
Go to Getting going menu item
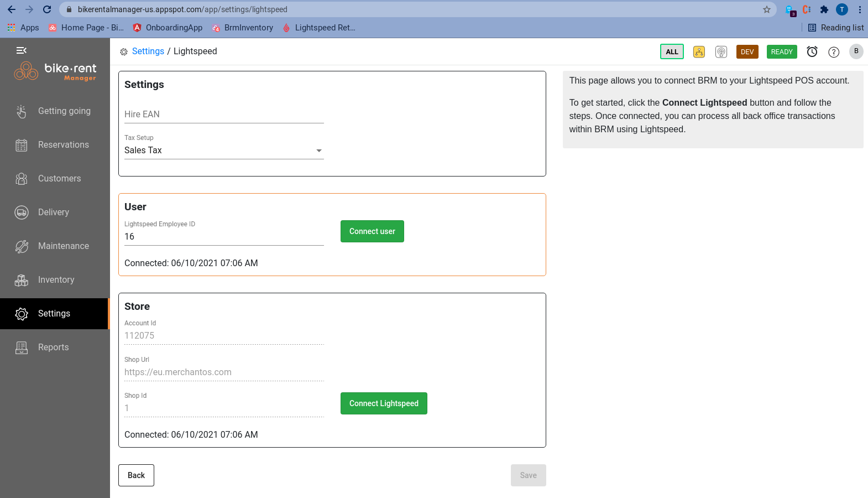[x=55, y=111]
